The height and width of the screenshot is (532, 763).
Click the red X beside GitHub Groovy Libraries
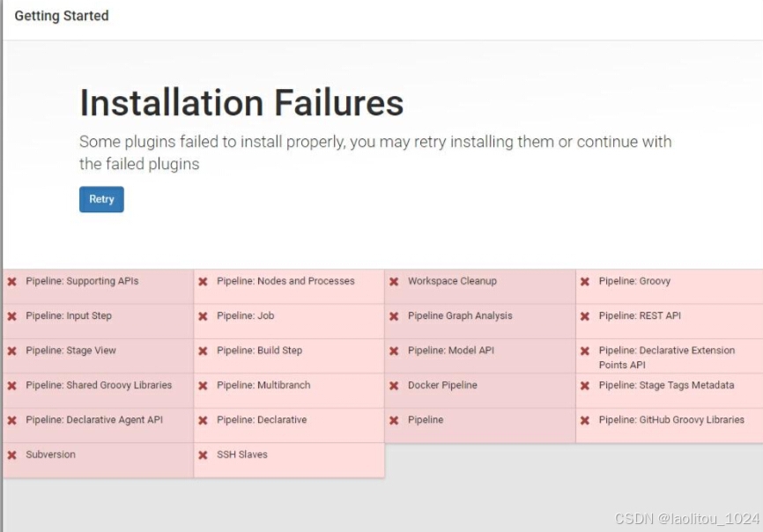(585, 420)
